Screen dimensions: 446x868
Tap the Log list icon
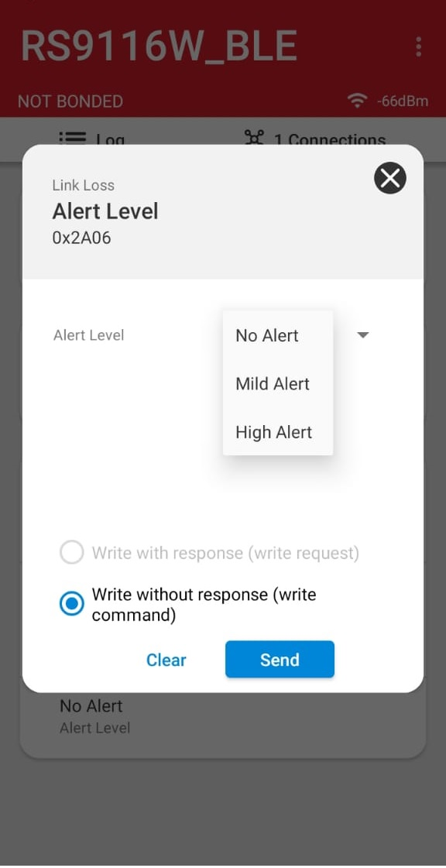73,138
